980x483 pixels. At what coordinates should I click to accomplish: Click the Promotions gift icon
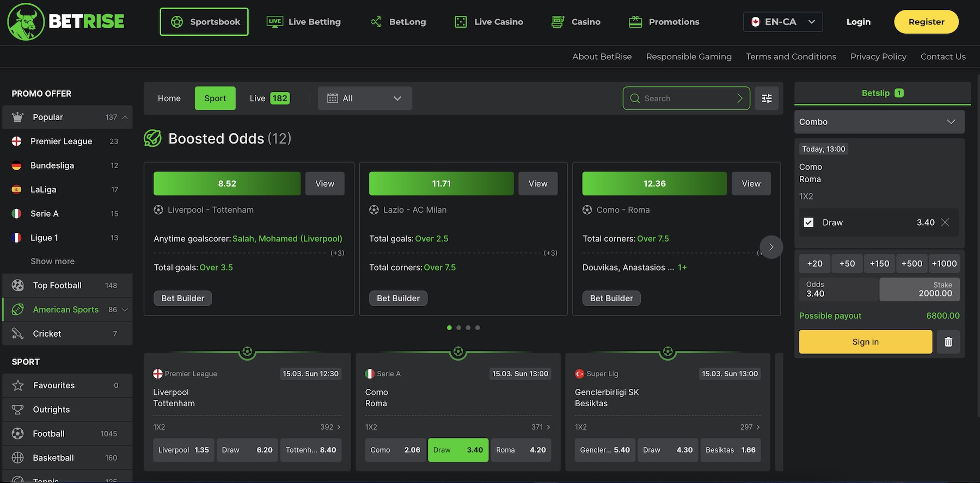635,22
